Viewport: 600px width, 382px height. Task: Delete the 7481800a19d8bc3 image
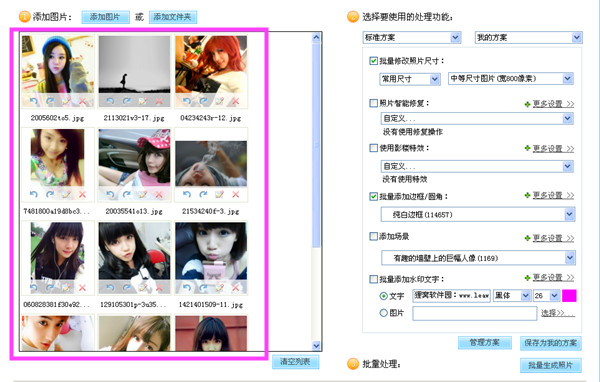pos(82,194)
